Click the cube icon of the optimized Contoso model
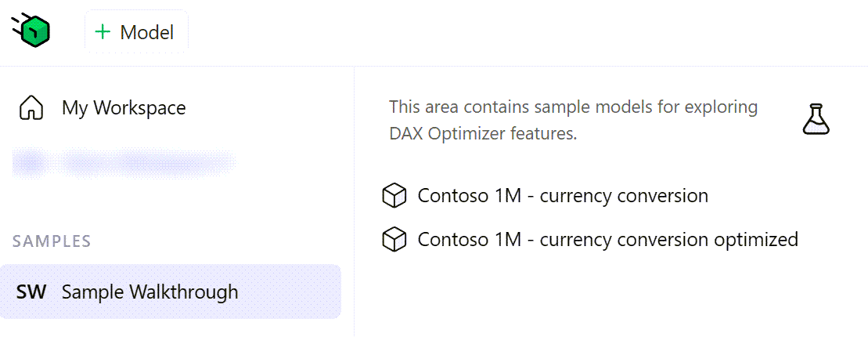This screenshot has width=868, height=337. click(394, 240)
